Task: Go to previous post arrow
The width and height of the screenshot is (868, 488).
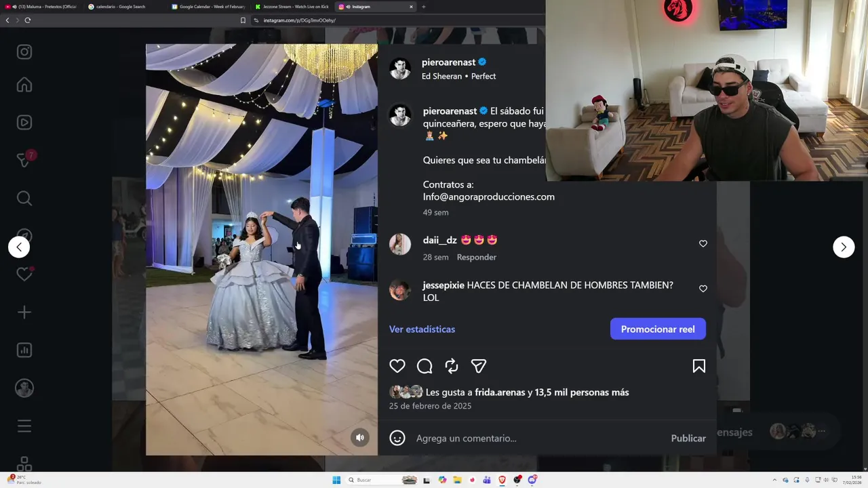Action: click(x=19, y=247)
